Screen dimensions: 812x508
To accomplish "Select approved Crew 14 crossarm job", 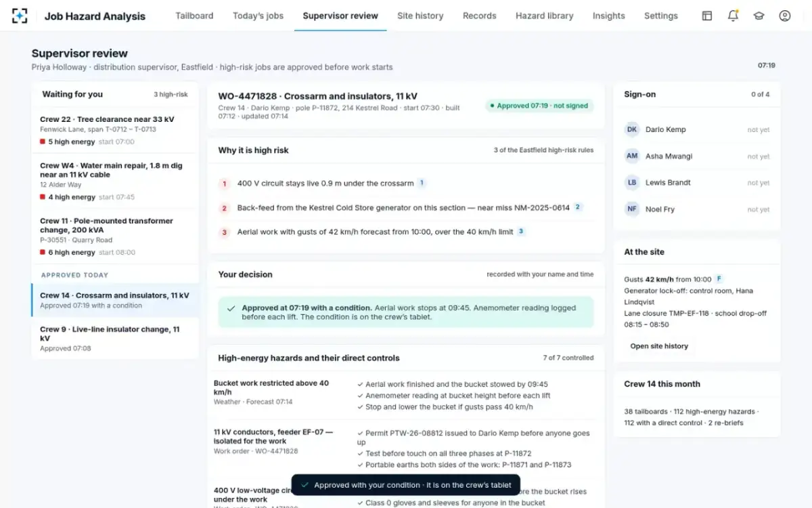I will (x=115, y=300).
